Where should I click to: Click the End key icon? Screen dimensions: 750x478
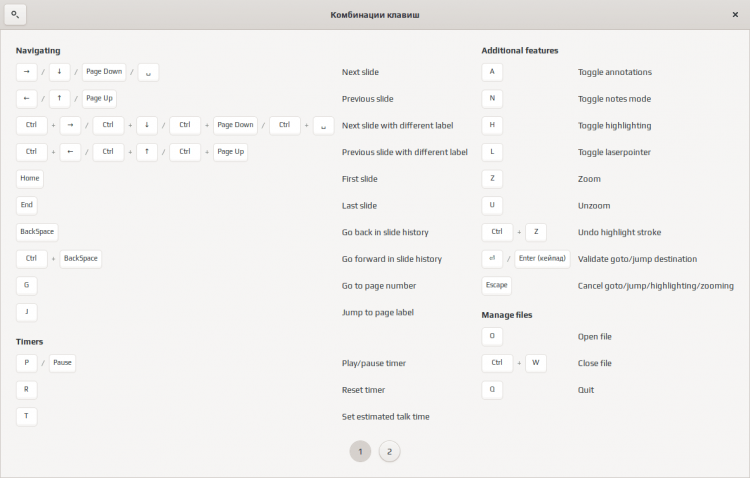27,205
